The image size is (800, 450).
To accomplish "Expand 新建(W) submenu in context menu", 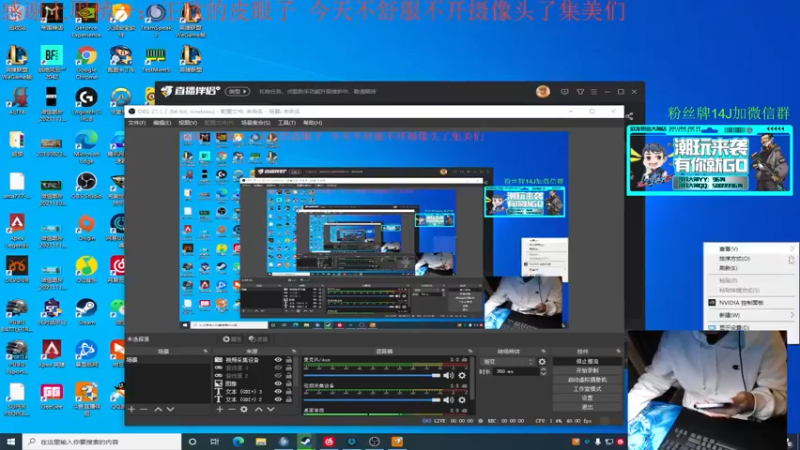I will [749, 315].
